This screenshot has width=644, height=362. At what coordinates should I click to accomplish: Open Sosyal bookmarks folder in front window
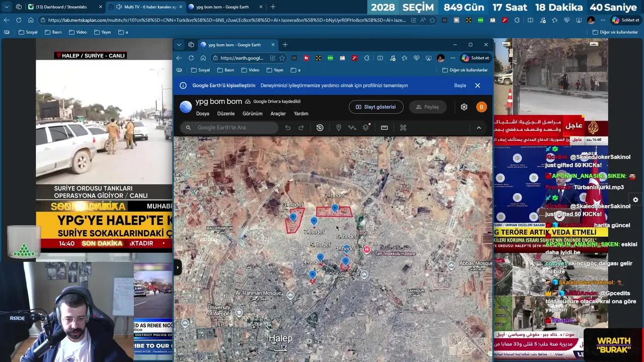pos(200,70)
